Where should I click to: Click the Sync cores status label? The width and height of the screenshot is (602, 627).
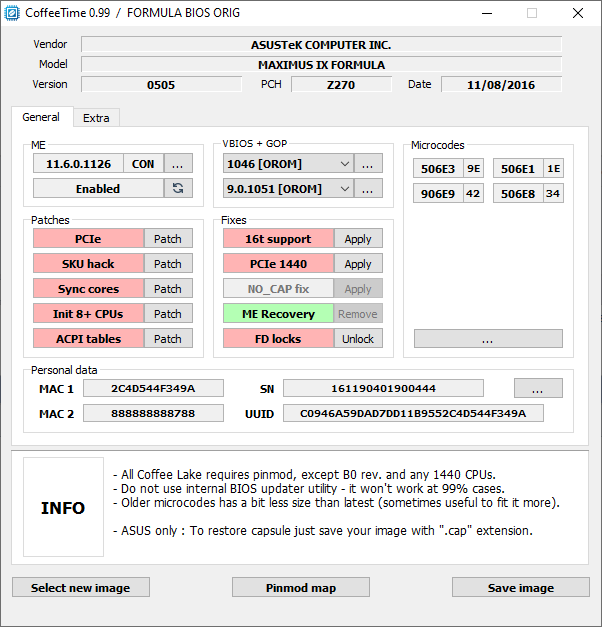pos(88,288)
